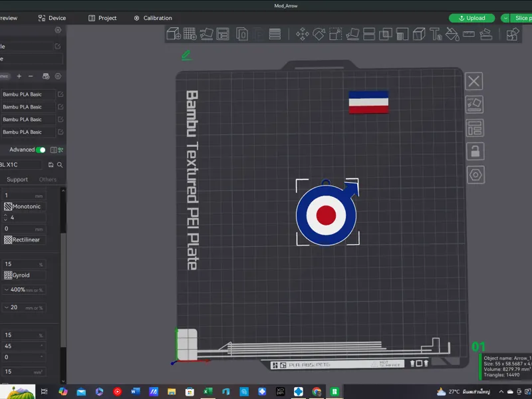The width and height of the screenshot is (532, 399).
Task: Click the Add object cube icon
Action: click(174, 34)
